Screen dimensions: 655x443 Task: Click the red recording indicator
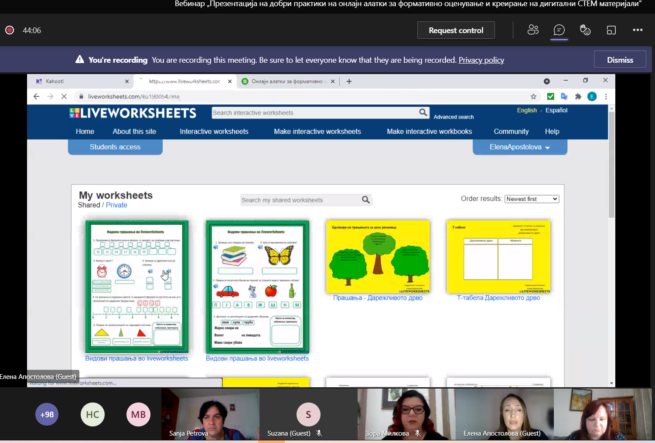pos(10,30)
